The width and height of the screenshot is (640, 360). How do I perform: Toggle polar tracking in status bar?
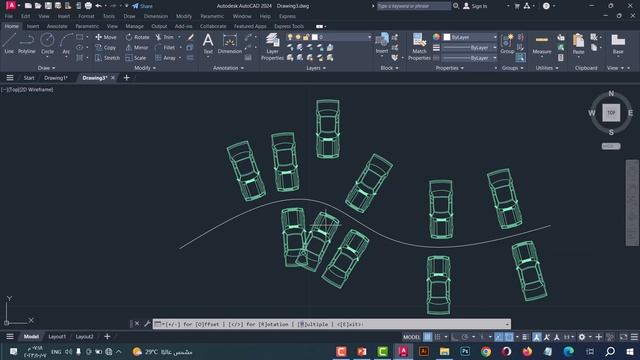coord(465,337)
